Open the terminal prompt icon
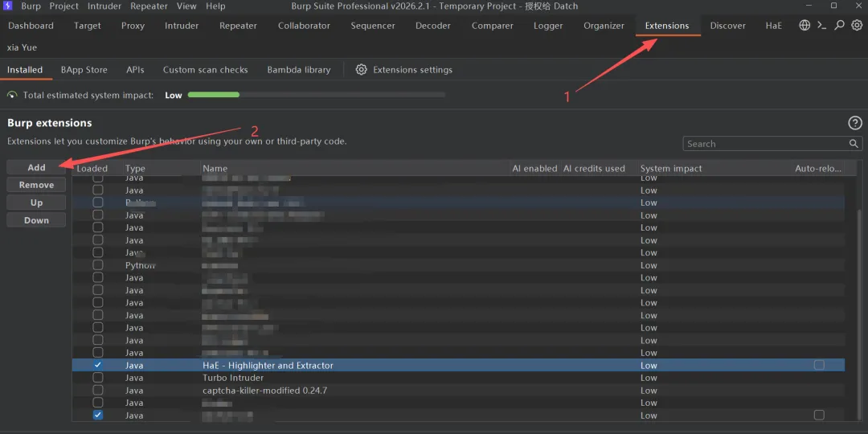Image resolution: width=868 pixels, height=434 pixels. [822, 26]
